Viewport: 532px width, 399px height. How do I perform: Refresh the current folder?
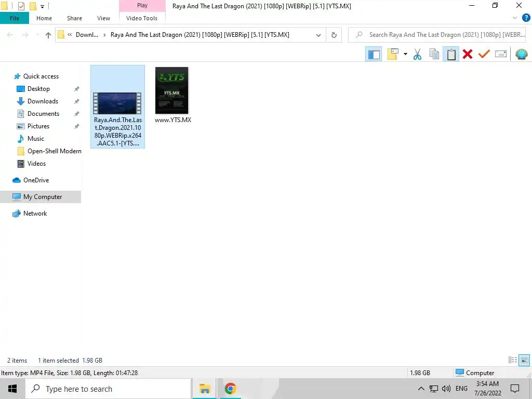tap(334, 35)
